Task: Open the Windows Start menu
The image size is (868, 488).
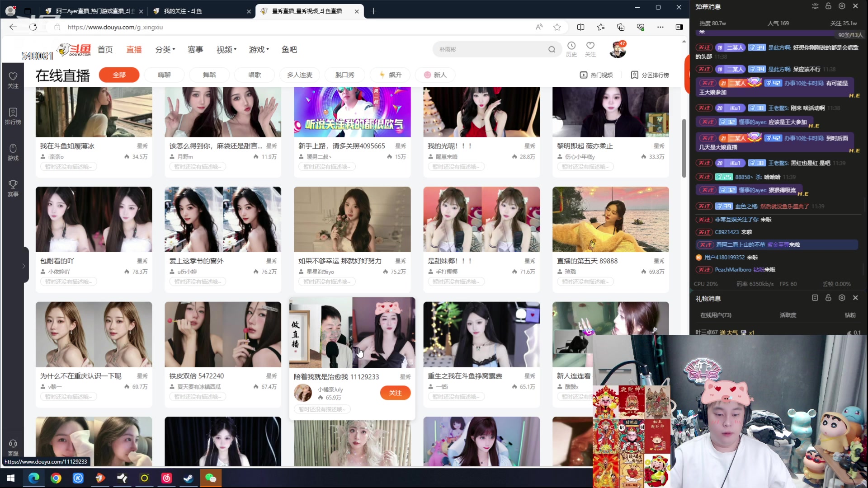Action: pyautogui.click(x=11, y=478)
